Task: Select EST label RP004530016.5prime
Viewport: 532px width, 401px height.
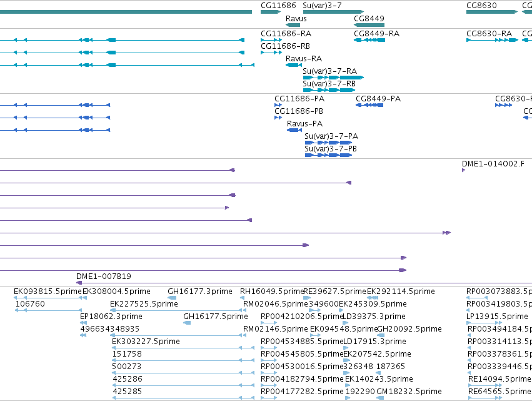Action: tap(302, 367)
